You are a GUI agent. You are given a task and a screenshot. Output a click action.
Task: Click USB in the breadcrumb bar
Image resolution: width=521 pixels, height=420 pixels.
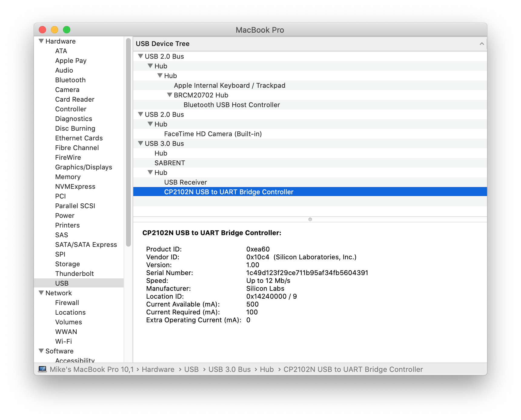[191, 369]
